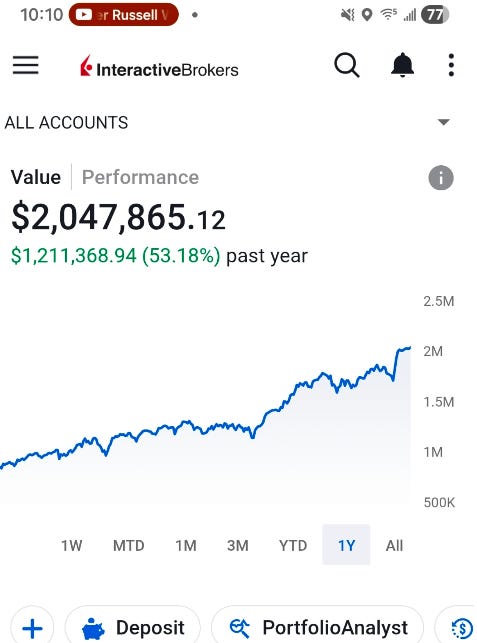Select the 1W chart range

(x=71, y=545)
